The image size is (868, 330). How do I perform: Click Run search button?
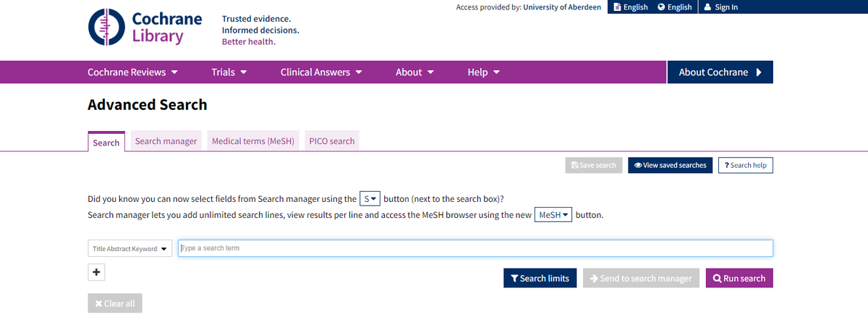click(739, 278)
